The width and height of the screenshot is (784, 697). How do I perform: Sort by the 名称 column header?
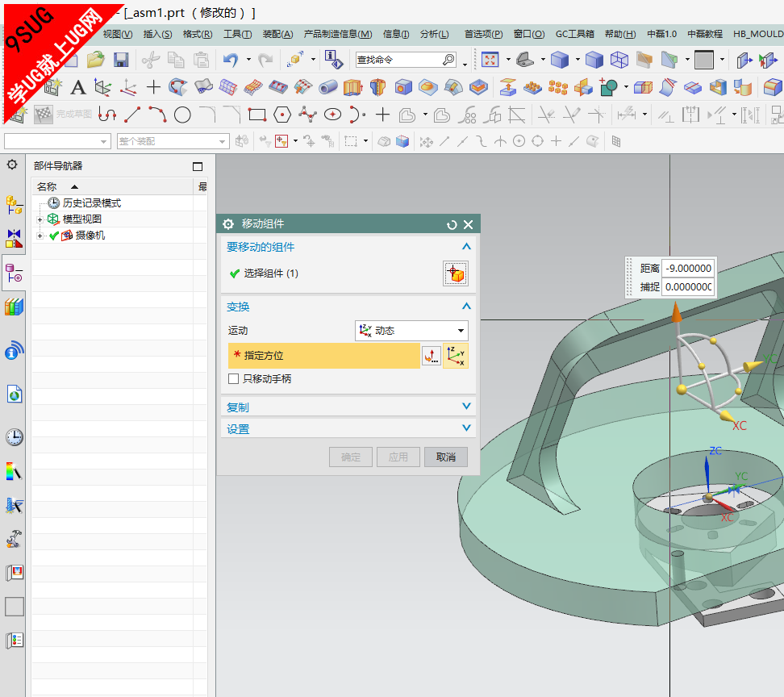(x=112, y=187)
